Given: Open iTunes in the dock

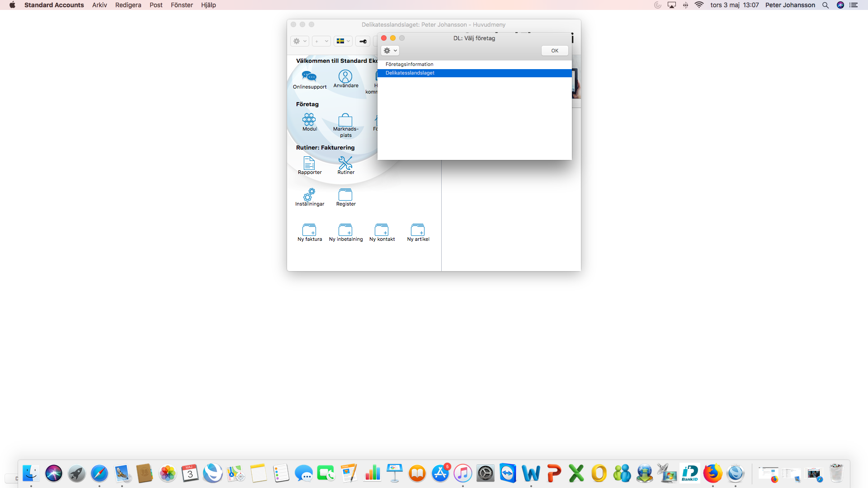Looking at the screenshot, I should point(463,473).
